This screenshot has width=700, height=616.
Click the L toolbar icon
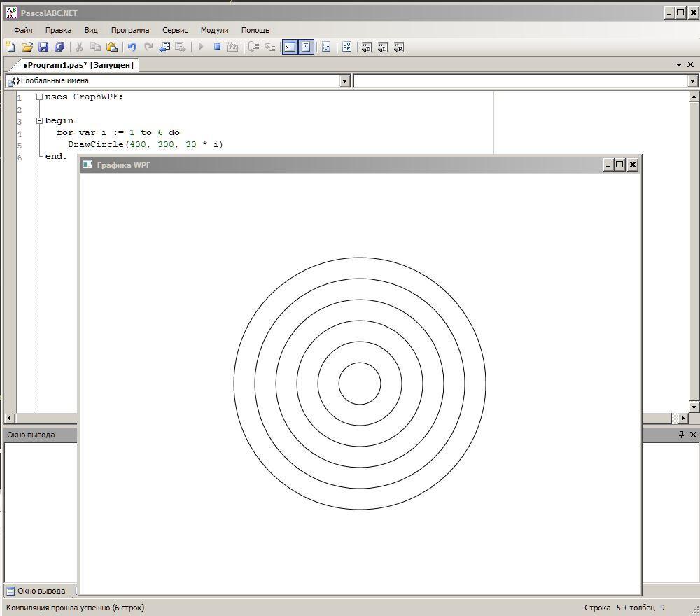[x=383, y=48]
